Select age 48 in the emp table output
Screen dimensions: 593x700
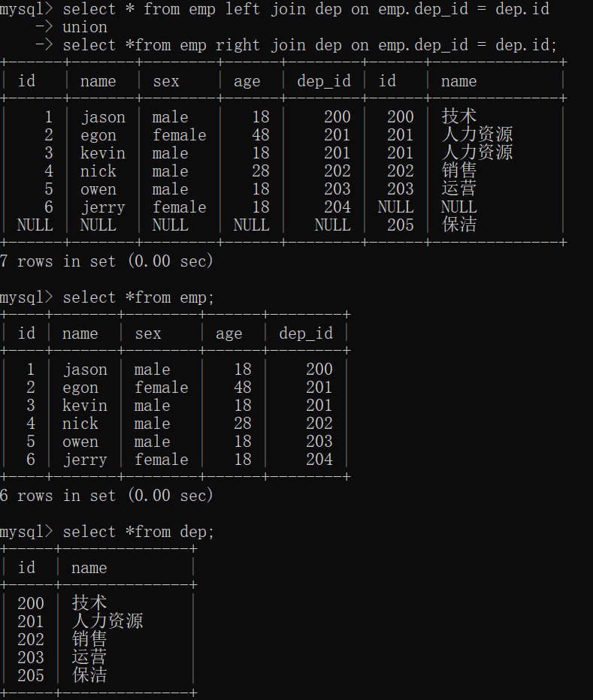pos(243,388)
